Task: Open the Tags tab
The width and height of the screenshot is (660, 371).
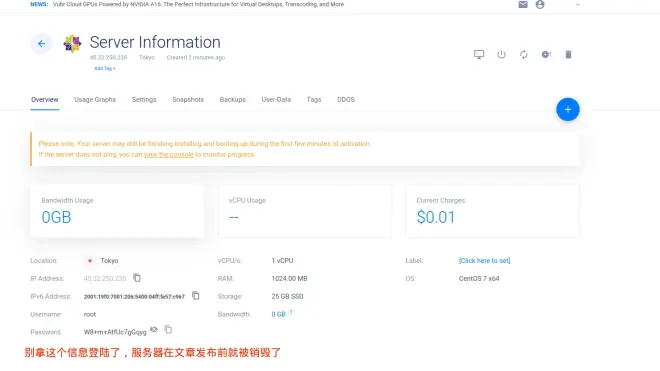Action: click(314, 99)
